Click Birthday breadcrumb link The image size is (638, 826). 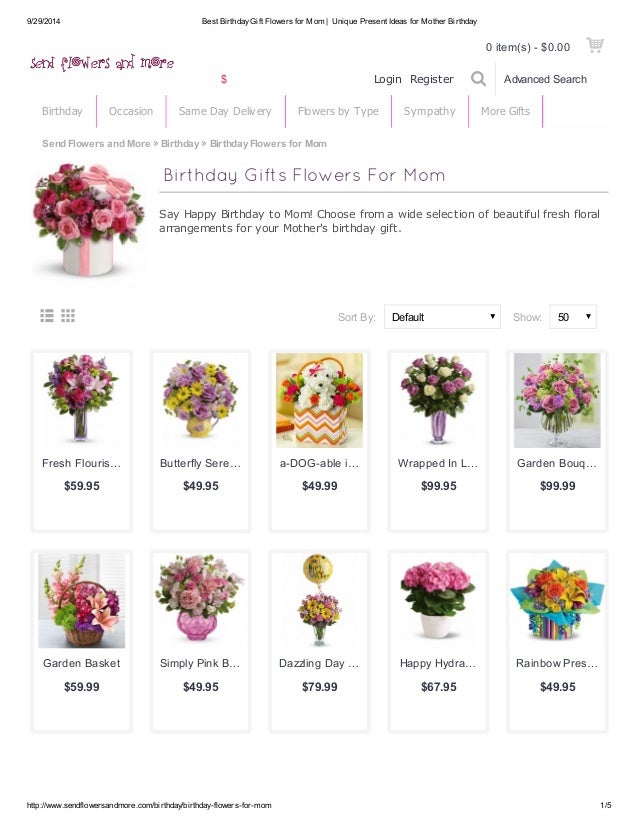click(x=180, y=144)
